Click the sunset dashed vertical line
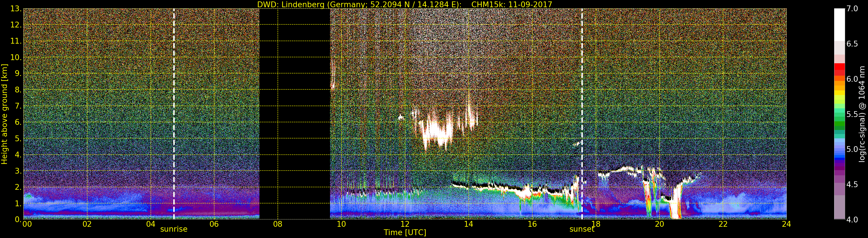This screenshot has width=868, height=238. pos(582,101)
